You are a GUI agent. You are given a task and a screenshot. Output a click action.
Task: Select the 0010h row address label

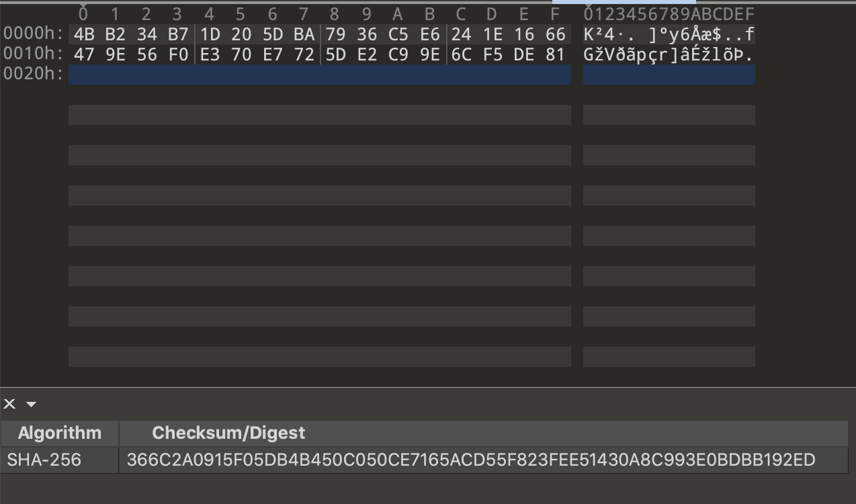(x=34, y=54)
